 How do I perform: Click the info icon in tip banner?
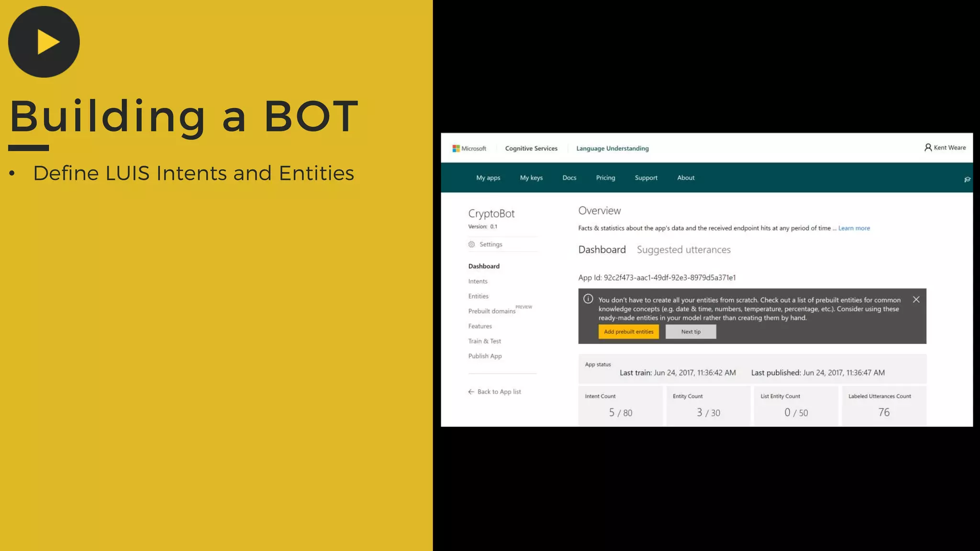click(x=588, y=299)
